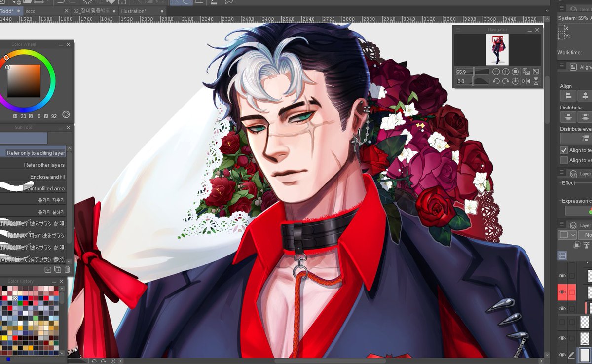The image size is (592, 364).
Task: Click the Layer Property panel icon
Action: tap(573, 174)
